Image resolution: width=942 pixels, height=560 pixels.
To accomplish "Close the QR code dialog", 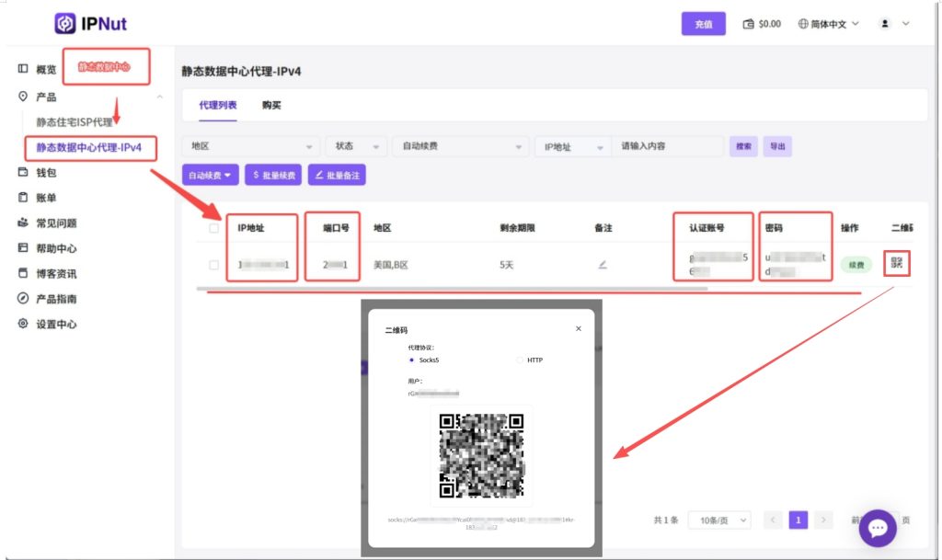I will (x=578, y=328).
